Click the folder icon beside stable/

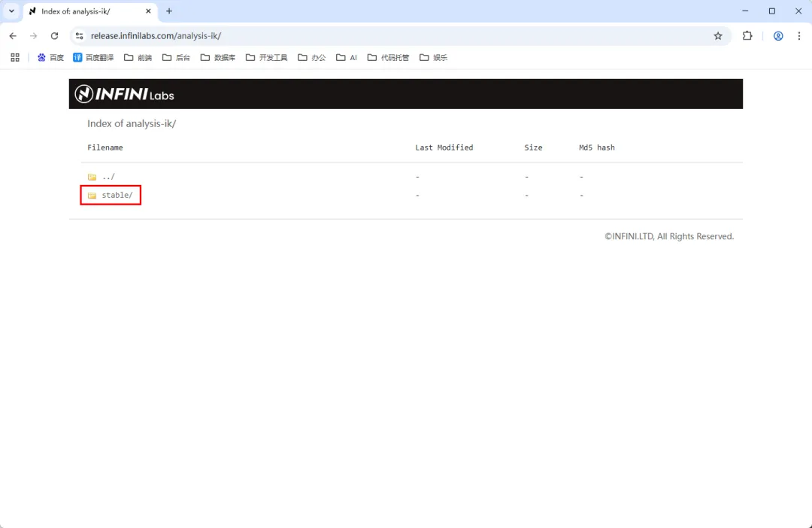(x=92, y=196)
